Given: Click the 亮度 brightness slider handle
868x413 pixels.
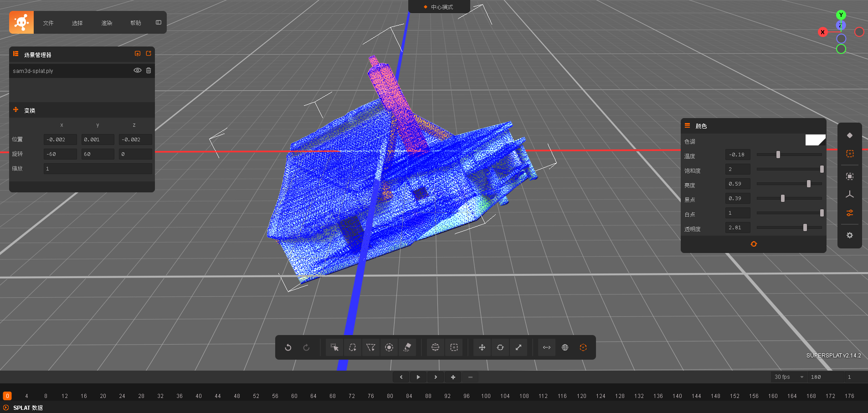Looking at the screenshot, I should click(x=809, y=184).
